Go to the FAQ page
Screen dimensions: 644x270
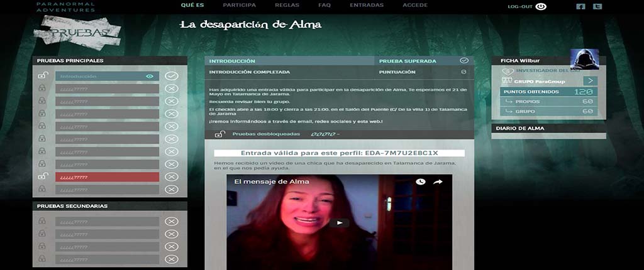coord(325,5)
